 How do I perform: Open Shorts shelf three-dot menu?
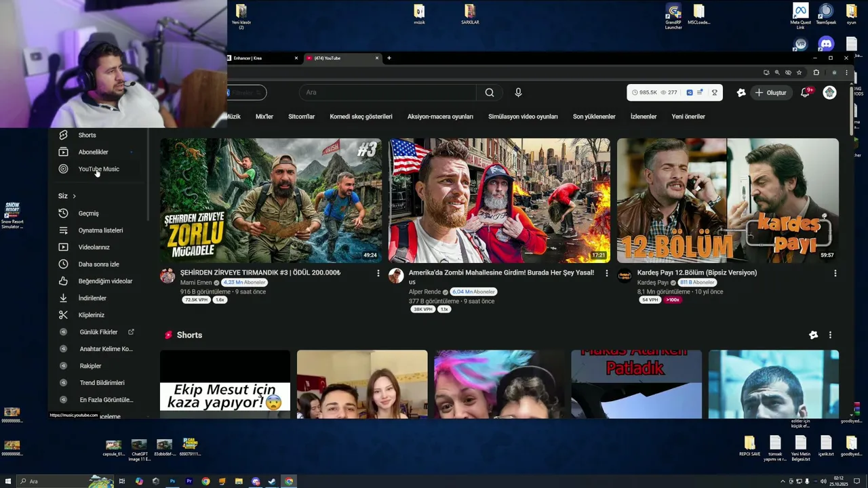(x=830, y=335)
